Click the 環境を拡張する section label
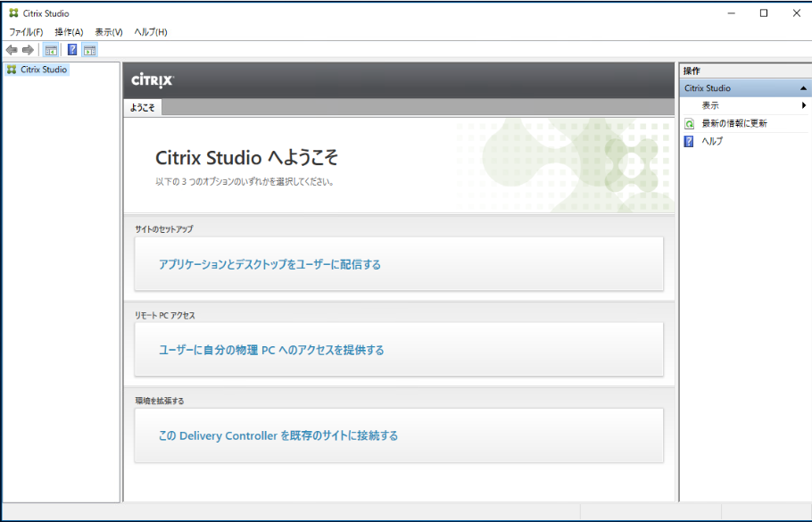 pos(160,401)
